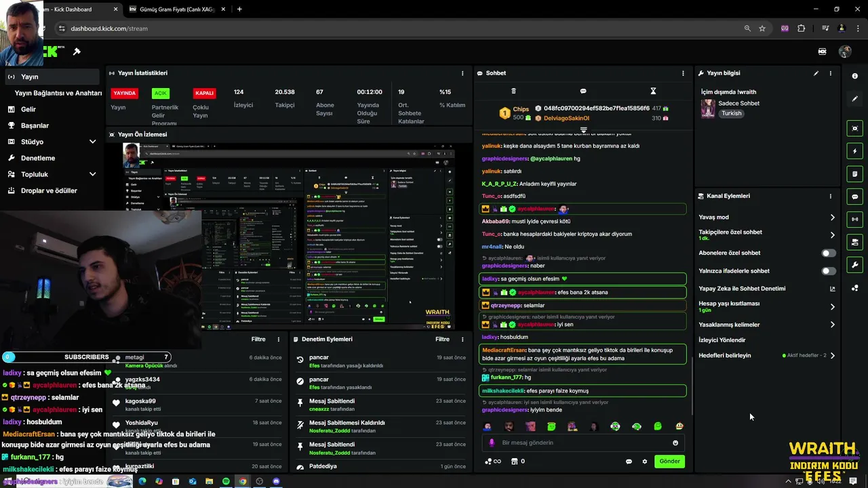Click the Turkish language tag
The image size is (868, 488).
732,113
